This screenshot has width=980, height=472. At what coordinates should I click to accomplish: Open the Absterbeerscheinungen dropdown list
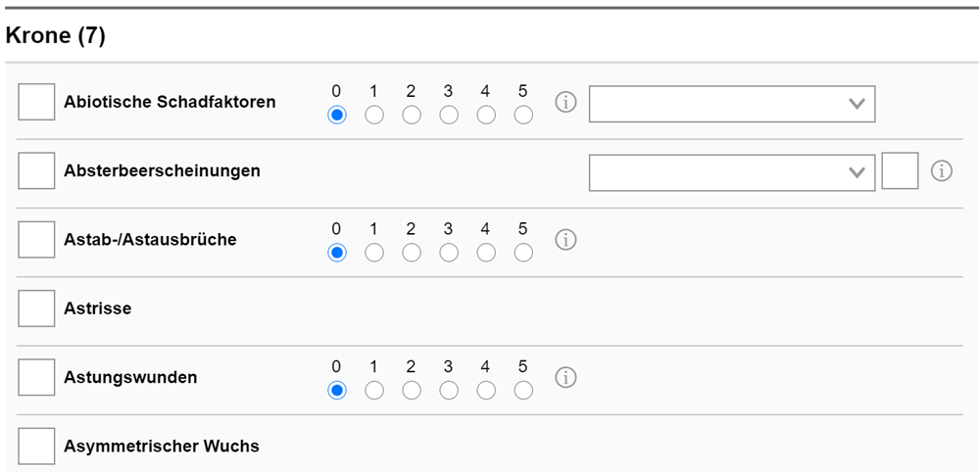tap(732, 173)
